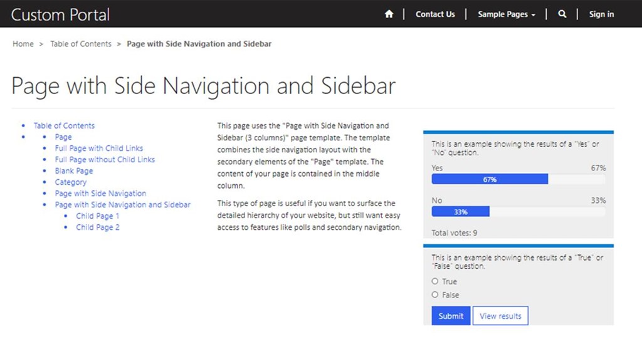The image size is (642, 364).
Task: Click the Custom Portal site title
Action: click(60, 14)
